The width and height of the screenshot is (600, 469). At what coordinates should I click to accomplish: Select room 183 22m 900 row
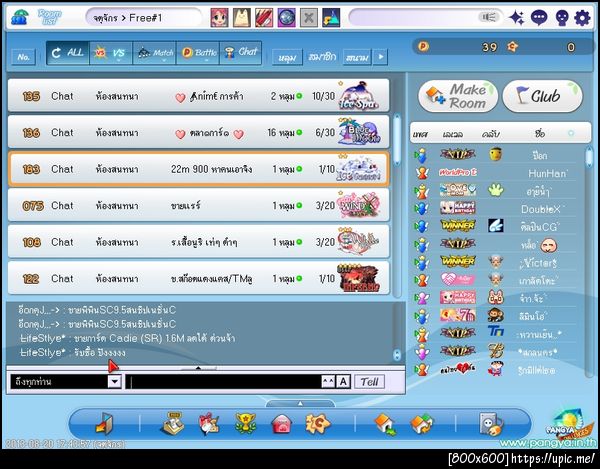198,169
